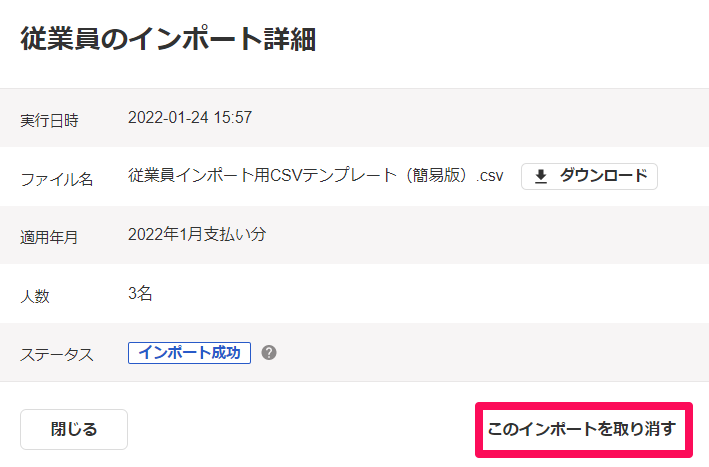Click the ステータス label
The image size is (709, 467).
pyautogui.click(x=57, y=354)
